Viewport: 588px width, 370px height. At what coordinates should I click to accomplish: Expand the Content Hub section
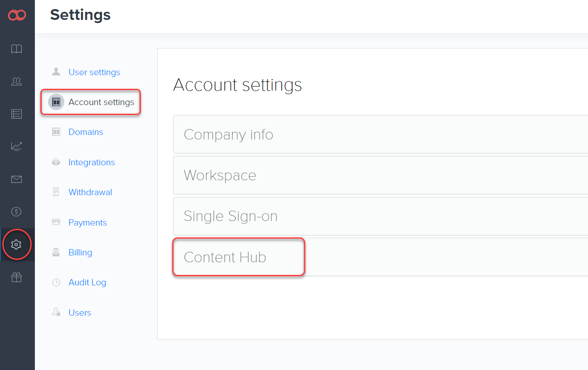point(225,257)
